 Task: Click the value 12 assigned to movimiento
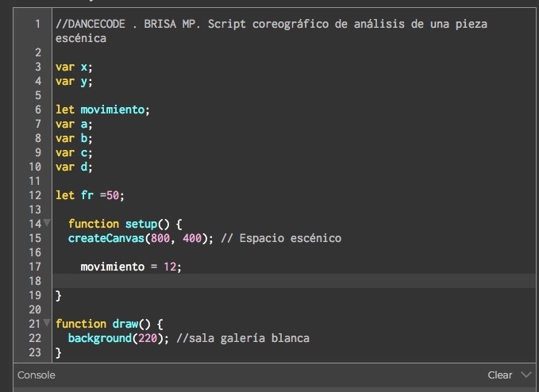pyautogui.click(x=170, y=267)
